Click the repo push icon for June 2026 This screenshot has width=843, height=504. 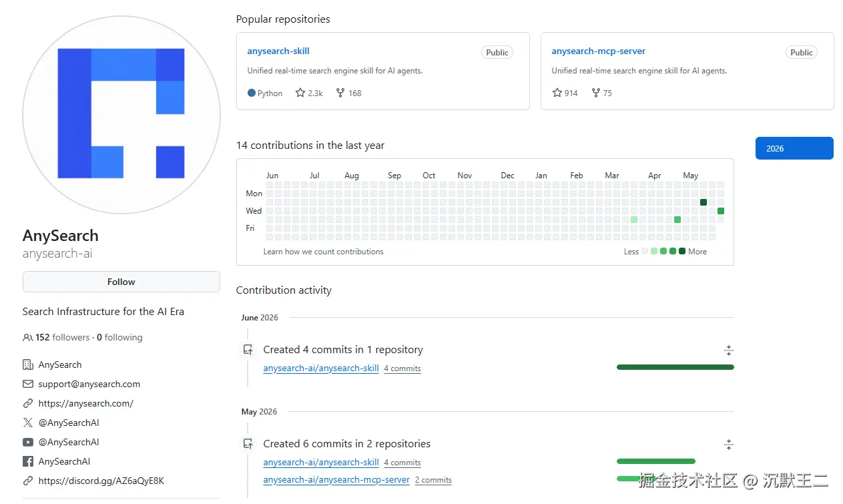[248, 349]
